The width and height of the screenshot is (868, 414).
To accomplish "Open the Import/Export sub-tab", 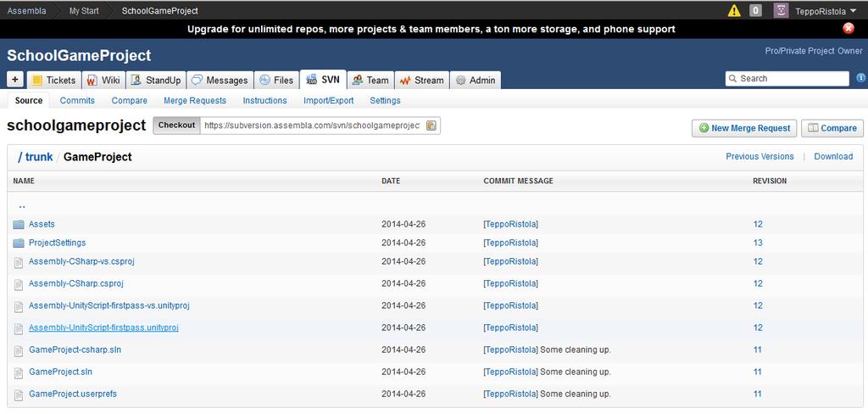I will coord(328,100).
